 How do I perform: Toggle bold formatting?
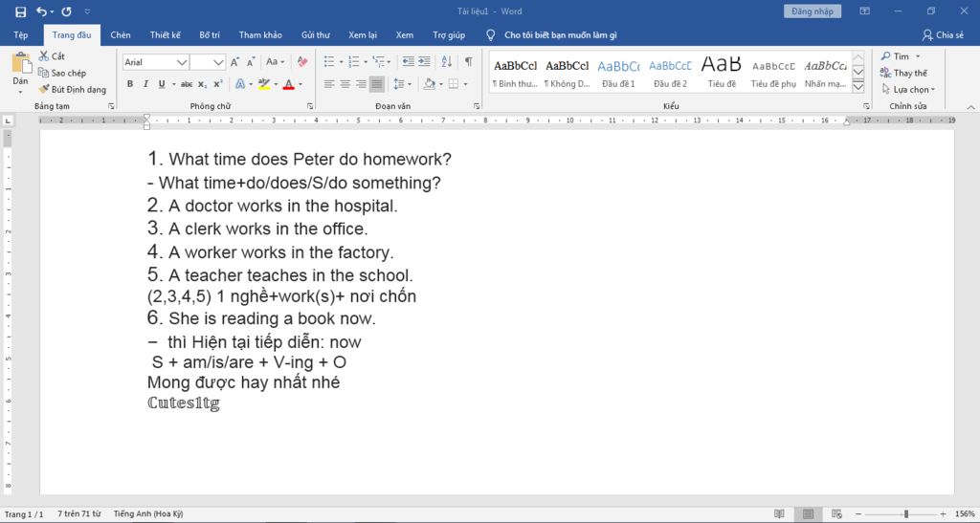[x=131, y=84]
